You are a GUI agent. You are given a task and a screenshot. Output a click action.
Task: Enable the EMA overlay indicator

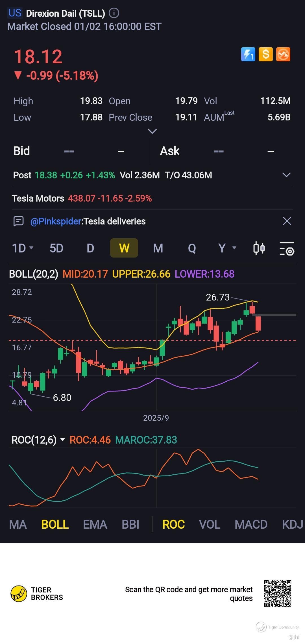pos(95,524)
